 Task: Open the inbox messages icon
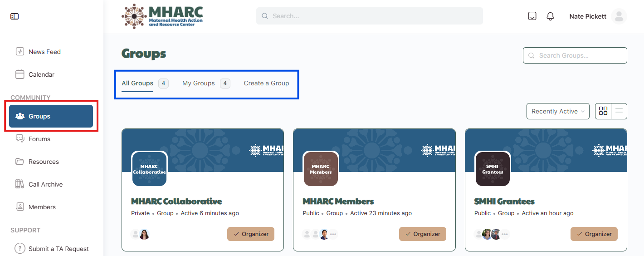tap(532, 16)
